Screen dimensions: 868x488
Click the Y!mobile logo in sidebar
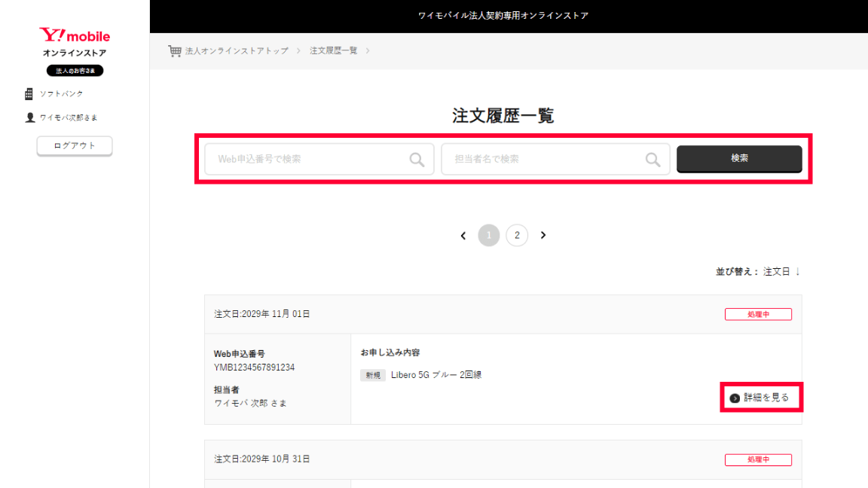point(75,35)
